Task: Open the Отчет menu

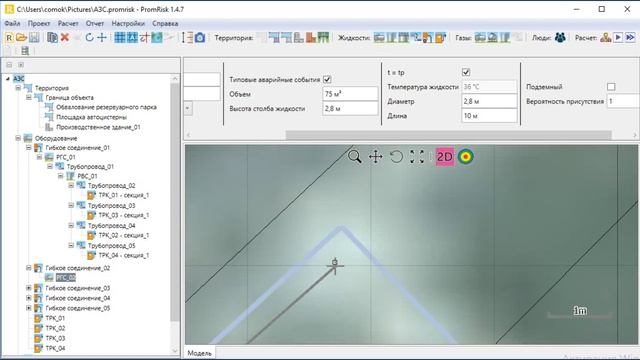Action: 95,23
